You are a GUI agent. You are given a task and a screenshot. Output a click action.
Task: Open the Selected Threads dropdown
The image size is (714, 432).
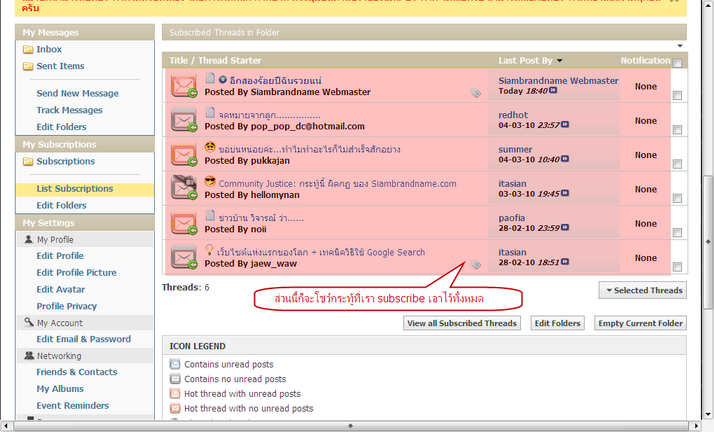[642, 290]
